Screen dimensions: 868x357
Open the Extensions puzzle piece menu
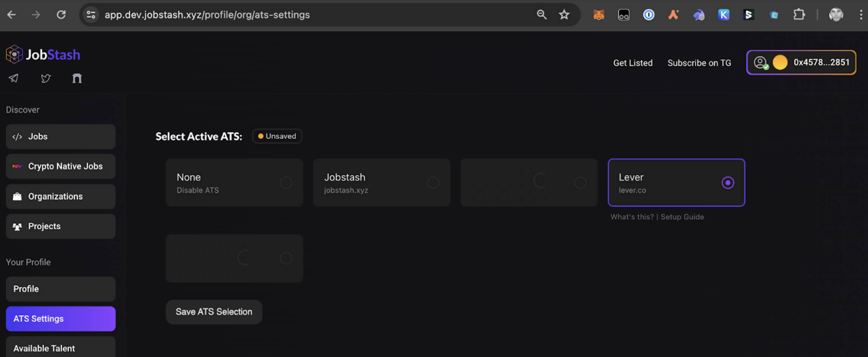pos(799,15)
